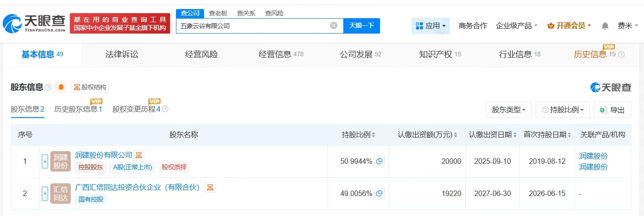The image size is (644, 216).
Task: Open the equity structure chart for 润建股份有限公司
Action: (x=139, y=155)
